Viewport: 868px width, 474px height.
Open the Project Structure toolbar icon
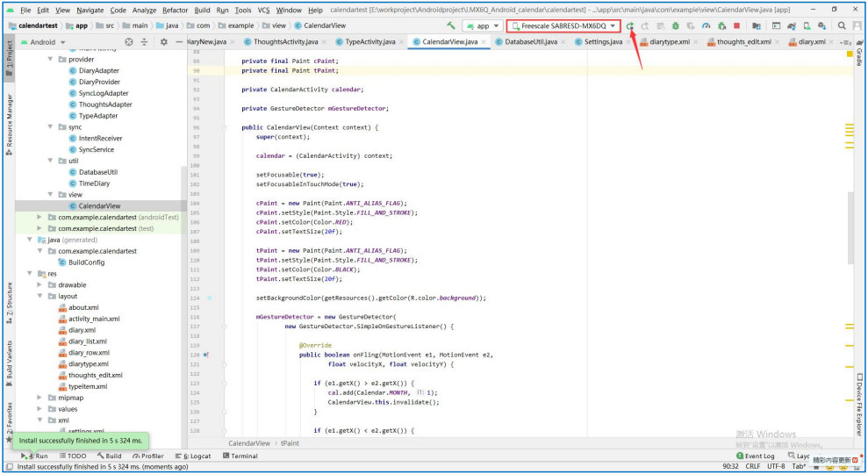[x=757, y=25]
